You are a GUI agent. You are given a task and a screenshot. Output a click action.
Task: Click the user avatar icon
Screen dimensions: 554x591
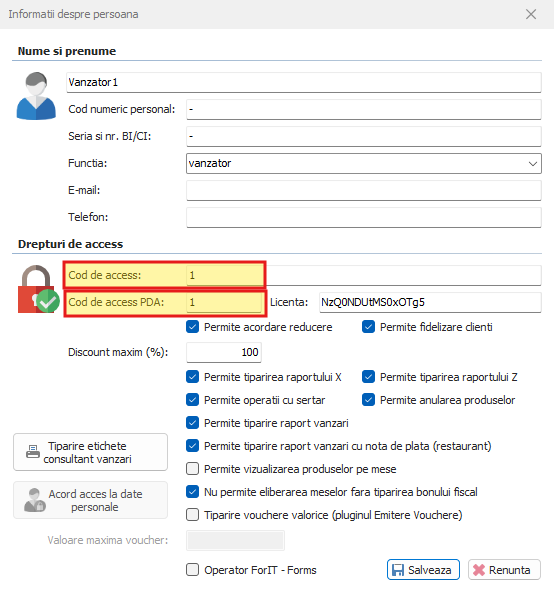click(x=36, y=96)
